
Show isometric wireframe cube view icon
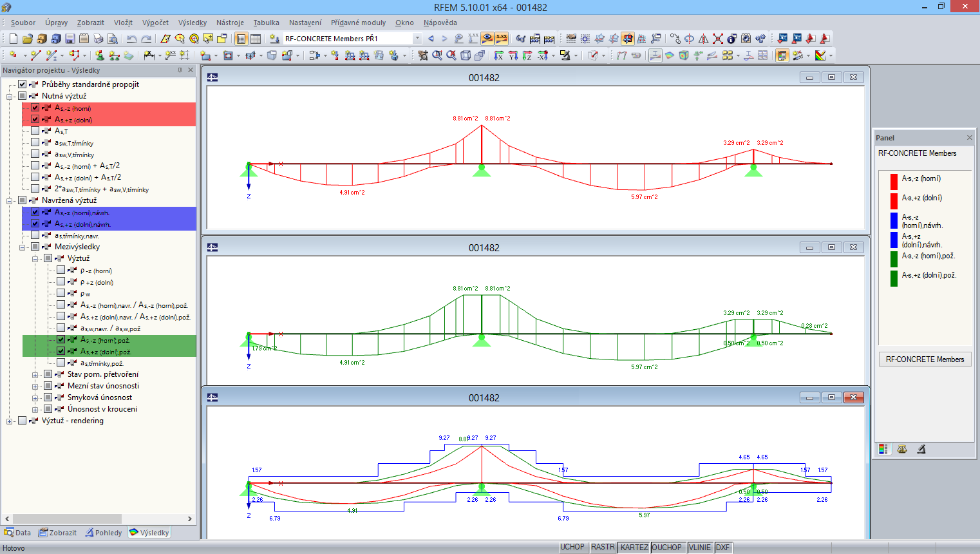click(x=466, y=55)
